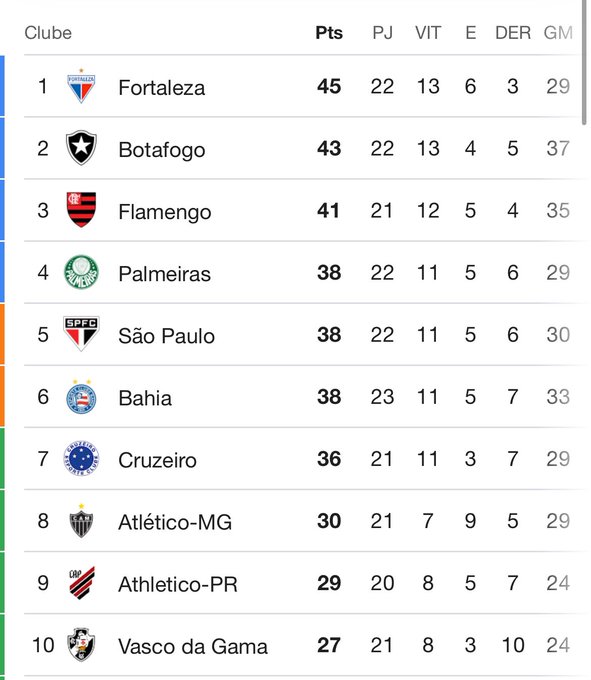Open the Fortaleza team name link
Image resolution: width=591 pixels, height=680 pixels.
click(162, 88)
